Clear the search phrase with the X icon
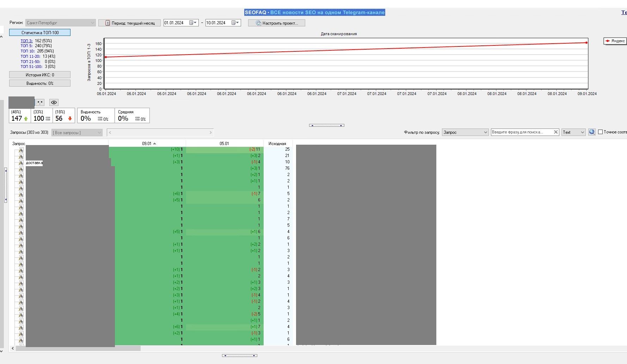The image size is (627, 364). (556, 132)
